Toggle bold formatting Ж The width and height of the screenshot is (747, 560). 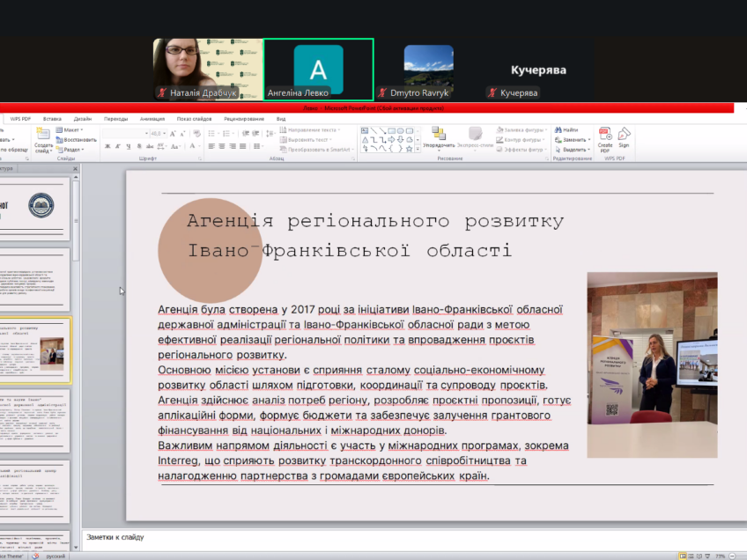pyautogui.click(x=106, y=147)
